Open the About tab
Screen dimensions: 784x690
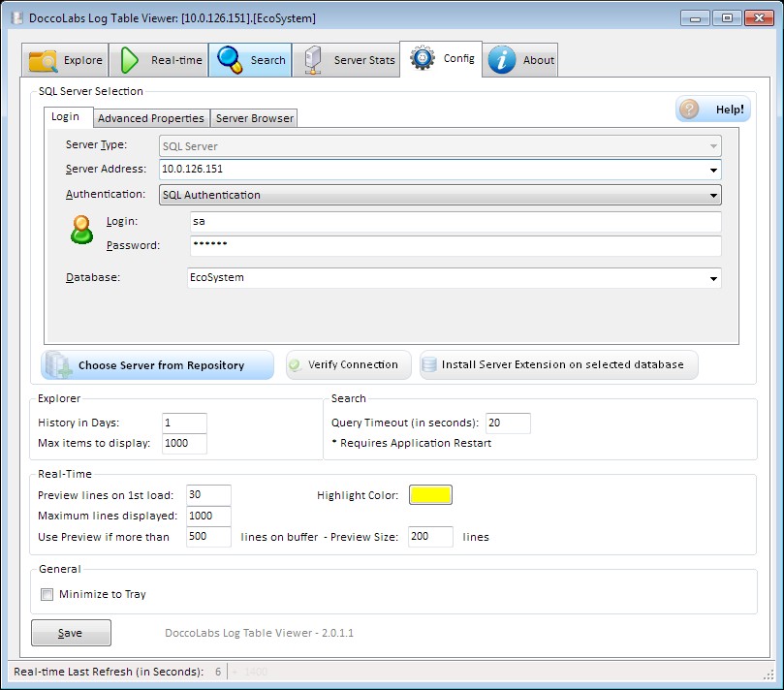520,60
